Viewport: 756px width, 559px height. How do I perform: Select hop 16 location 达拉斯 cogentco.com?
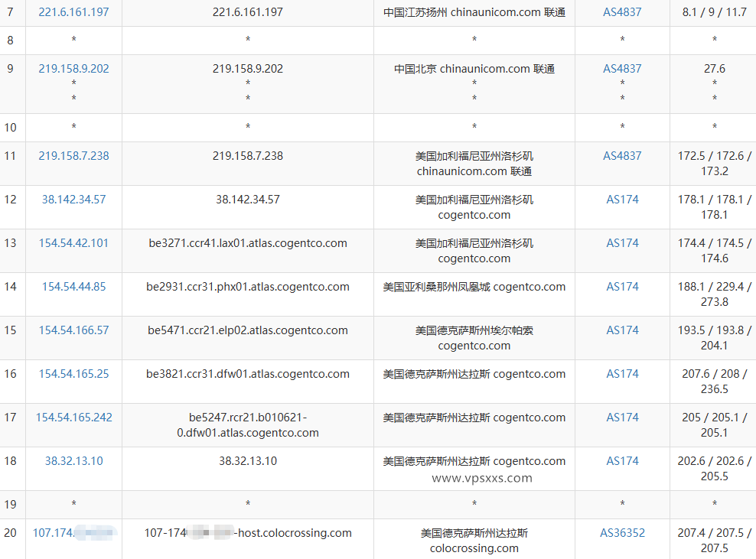474,374
